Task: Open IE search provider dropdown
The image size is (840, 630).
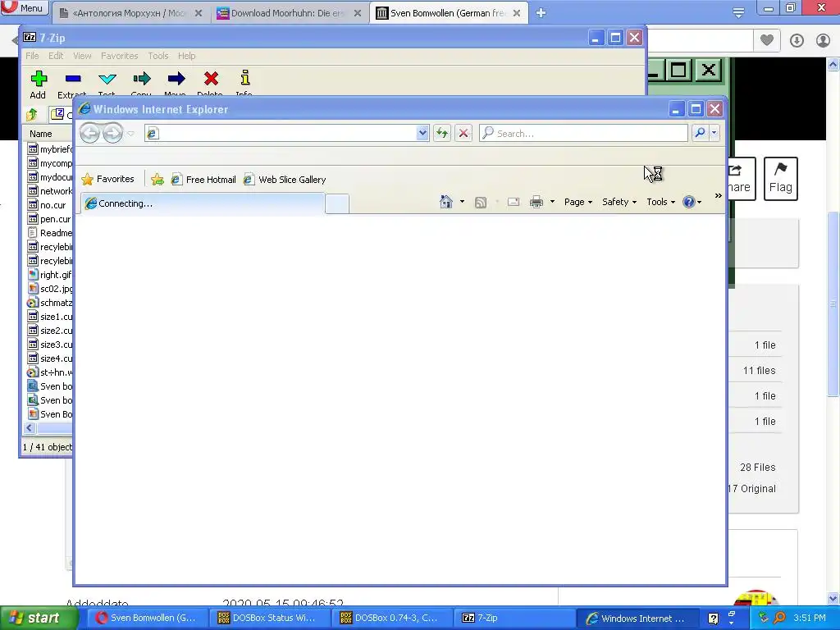Action: [714, 133]
